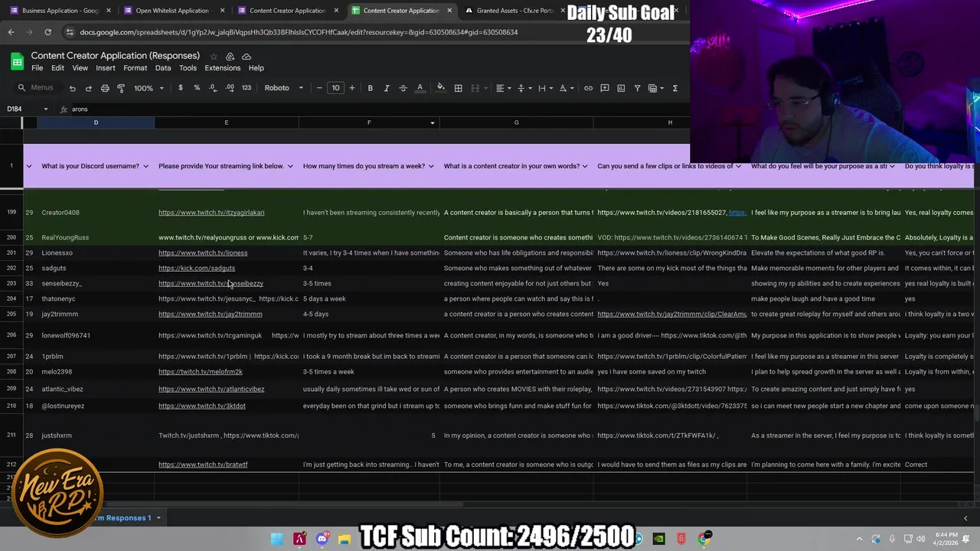Open the vertical align dropdown

[524, 88]
